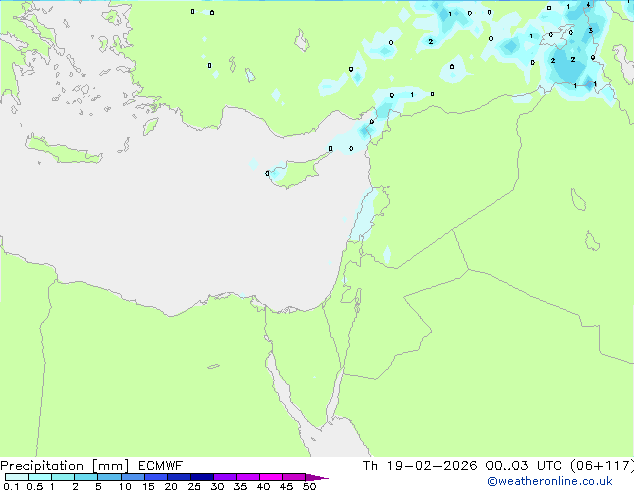Select the '10' legend scale label
This screenshot has width=634, height=490.
tap(125, 486)
